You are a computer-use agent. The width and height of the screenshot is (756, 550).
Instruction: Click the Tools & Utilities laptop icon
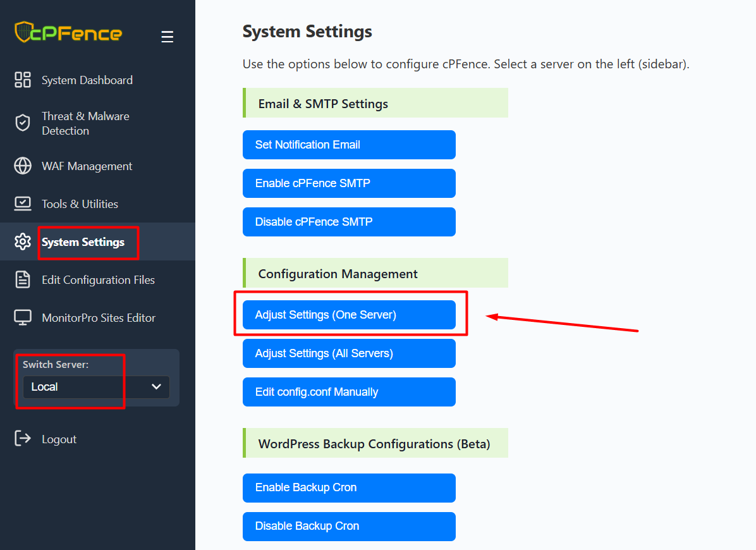tap(23, 204)
